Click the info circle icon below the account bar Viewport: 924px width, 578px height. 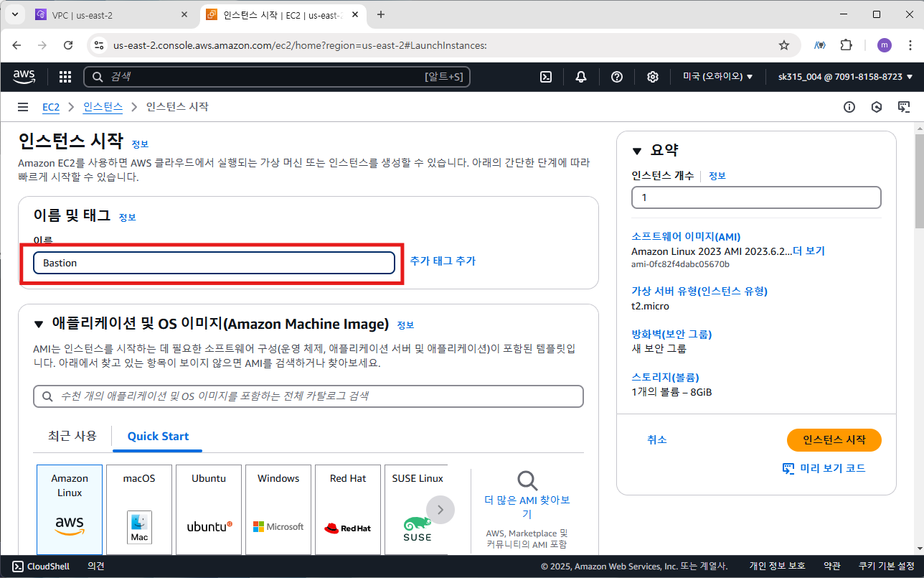pyautogui.click(x=849, y=107)
